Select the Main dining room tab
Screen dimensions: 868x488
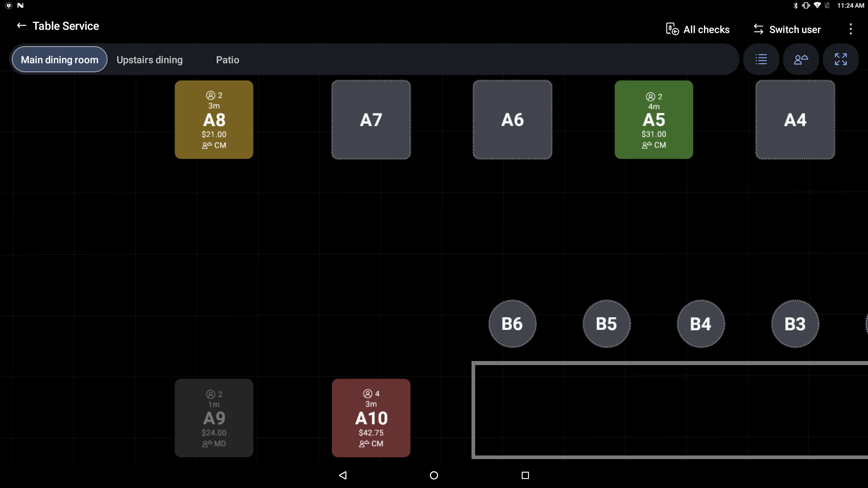(59, 59)
